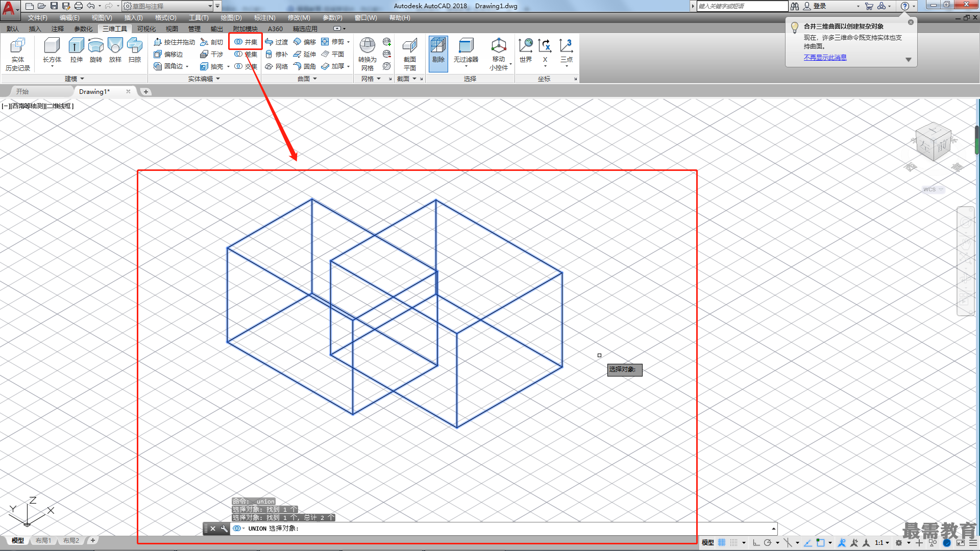Click the 差集 subtract tool
980x551 pixels.
(246, 54)
